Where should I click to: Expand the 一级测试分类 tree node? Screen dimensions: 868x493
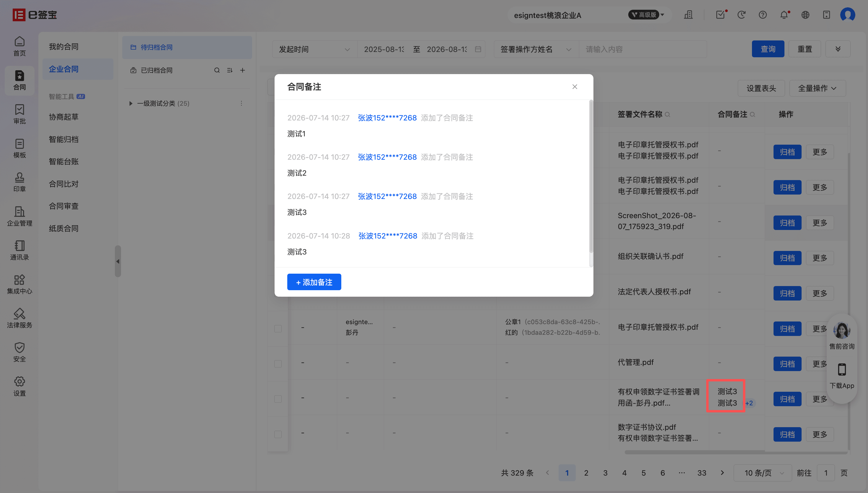pos(131,103)
